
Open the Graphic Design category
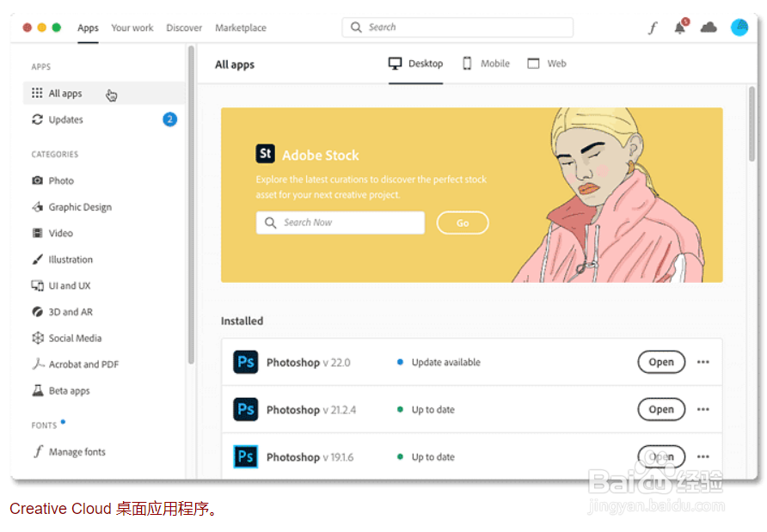click(104, 207)
